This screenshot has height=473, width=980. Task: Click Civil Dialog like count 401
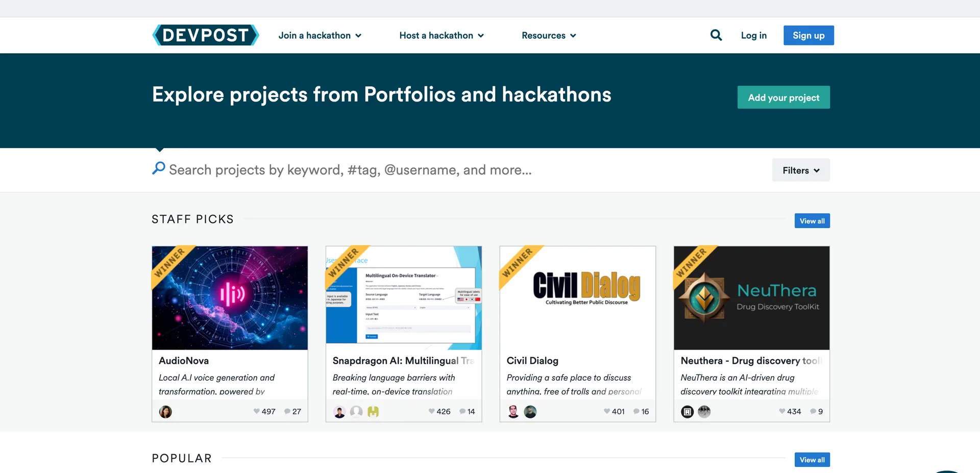click(x=618, y=411)
